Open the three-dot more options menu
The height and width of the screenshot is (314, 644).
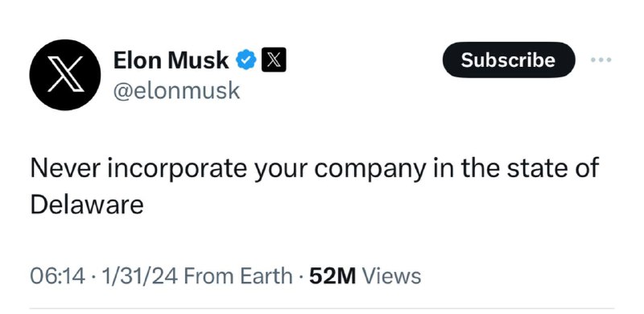(x=601, y=60)
